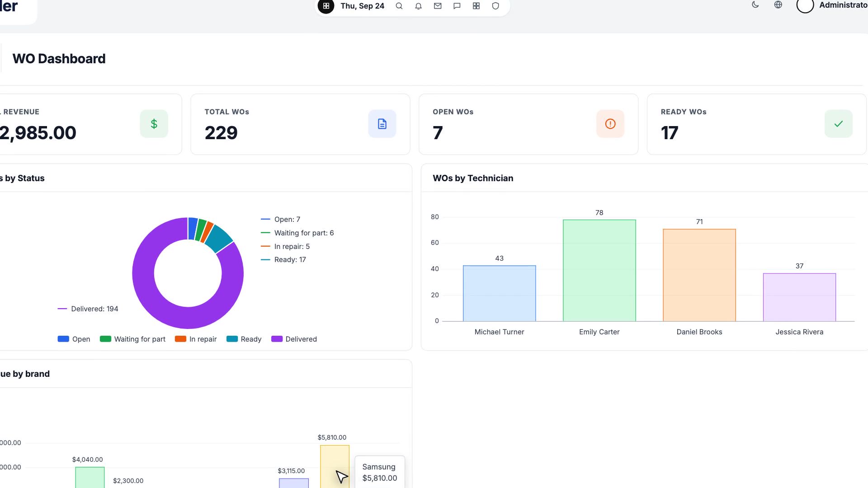868x488 pixels.
Task: Click the Michael Turner bar
Action: (x=499, y=294)
